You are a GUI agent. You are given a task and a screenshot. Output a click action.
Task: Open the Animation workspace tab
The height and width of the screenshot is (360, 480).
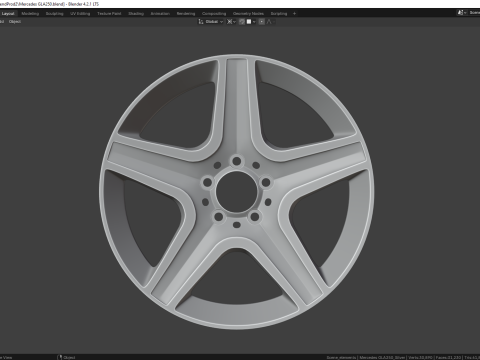[x=160, y=14]
